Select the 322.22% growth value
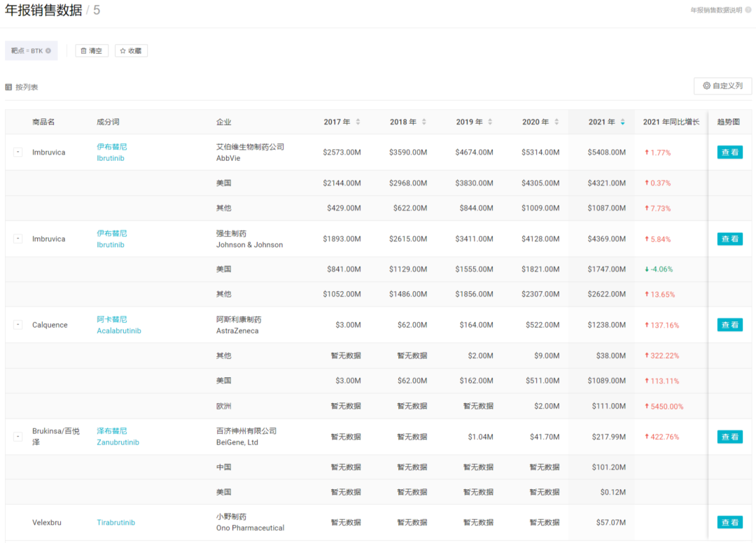 [662, 356]
